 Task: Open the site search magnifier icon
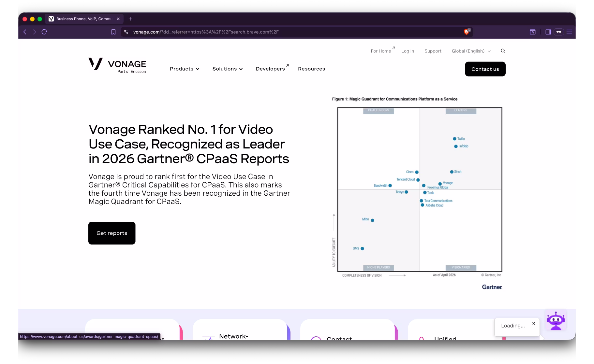click(503, 51)
